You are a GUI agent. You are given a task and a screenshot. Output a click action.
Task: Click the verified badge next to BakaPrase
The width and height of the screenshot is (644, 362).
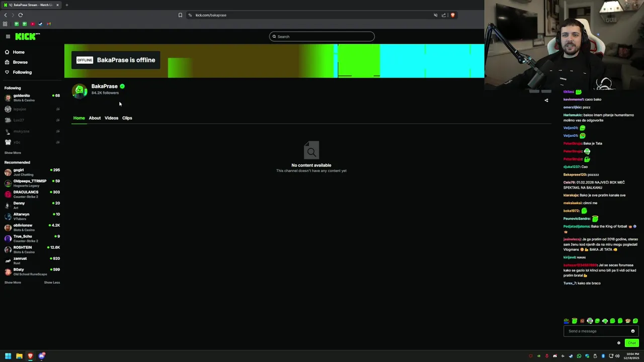[122, 86]
